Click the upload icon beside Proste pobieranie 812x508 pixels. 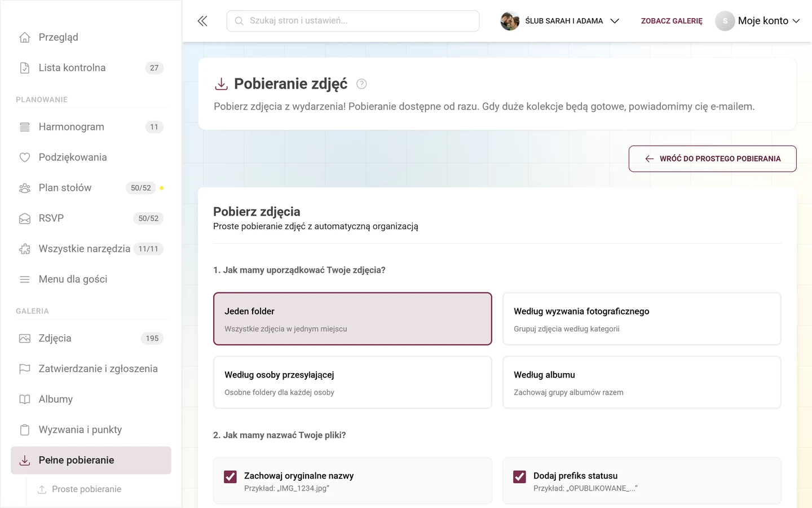pos(42,489)
